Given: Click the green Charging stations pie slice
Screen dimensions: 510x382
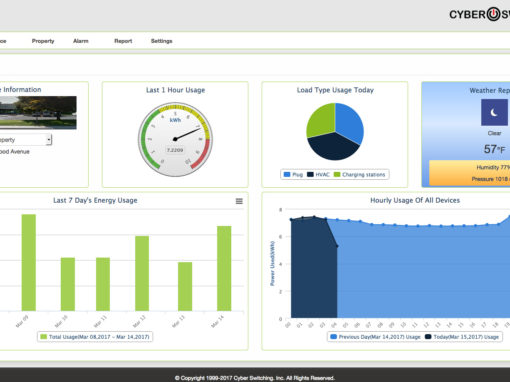Looking at the screenshot, I should coord(322,120).
